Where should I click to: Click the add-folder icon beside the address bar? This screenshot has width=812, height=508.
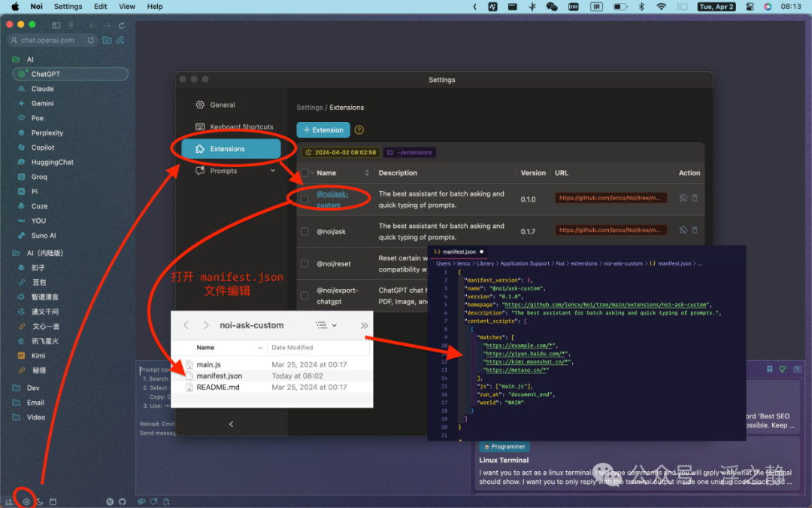107,40
